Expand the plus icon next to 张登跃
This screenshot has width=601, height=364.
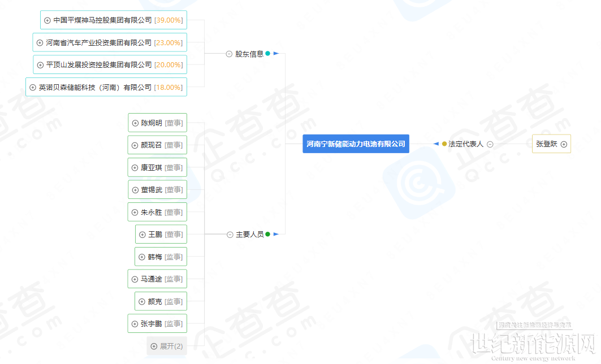point(564,144)
